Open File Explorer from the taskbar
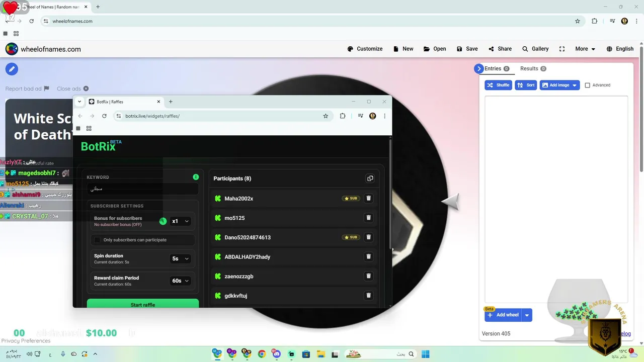Image resolution: width=644 pixels, height=362 pixels. pyautogui.click(x=320, y=354)
